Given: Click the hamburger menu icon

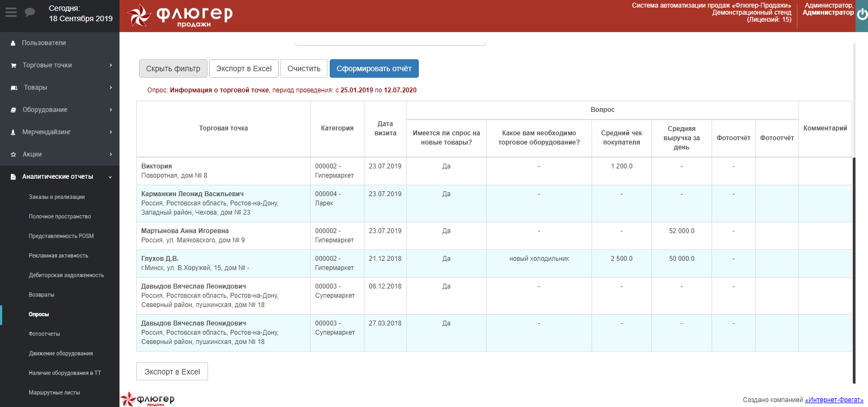Looking at the screenshot, I should click(11, 12).
